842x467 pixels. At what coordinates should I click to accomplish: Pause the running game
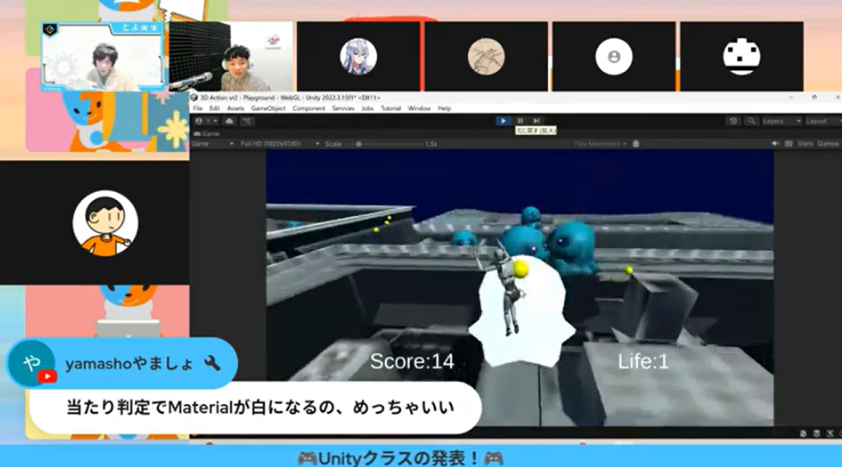coord(520,121)
